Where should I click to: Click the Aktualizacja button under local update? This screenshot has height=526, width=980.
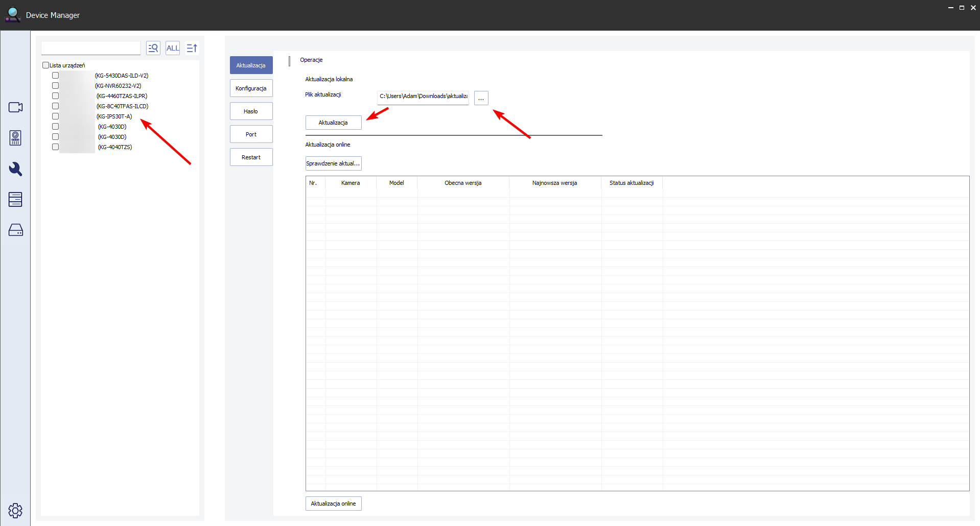tap(333, 123)
